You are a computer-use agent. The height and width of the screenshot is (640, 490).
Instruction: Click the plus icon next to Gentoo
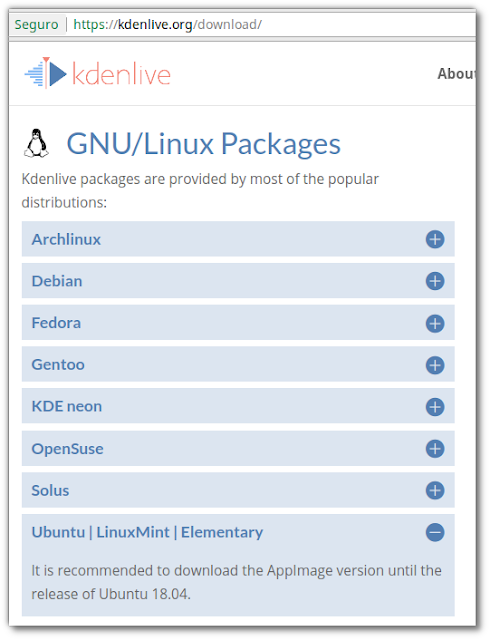tap(435, 365)
